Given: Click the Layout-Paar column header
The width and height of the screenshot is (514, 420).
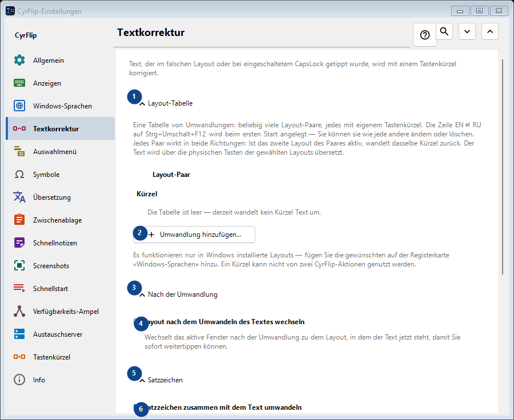Looking at the screenshot, I should [171, 175].
